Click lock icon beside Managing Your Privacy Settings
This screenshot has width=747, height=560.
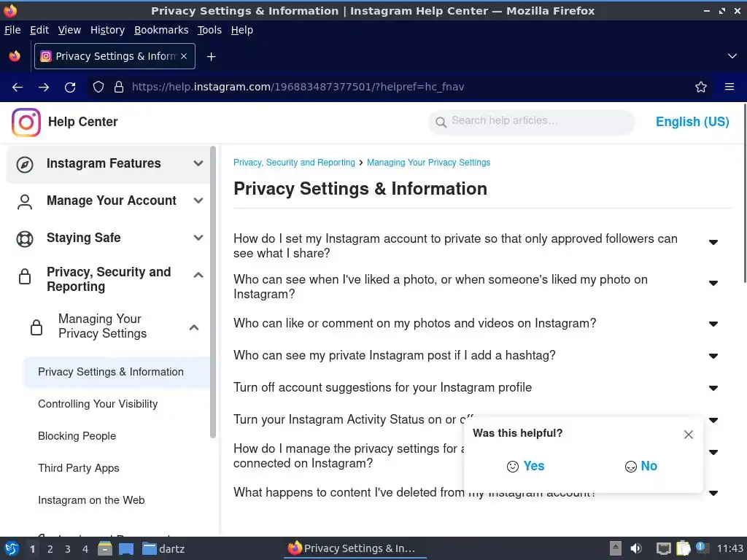point(36,327)
